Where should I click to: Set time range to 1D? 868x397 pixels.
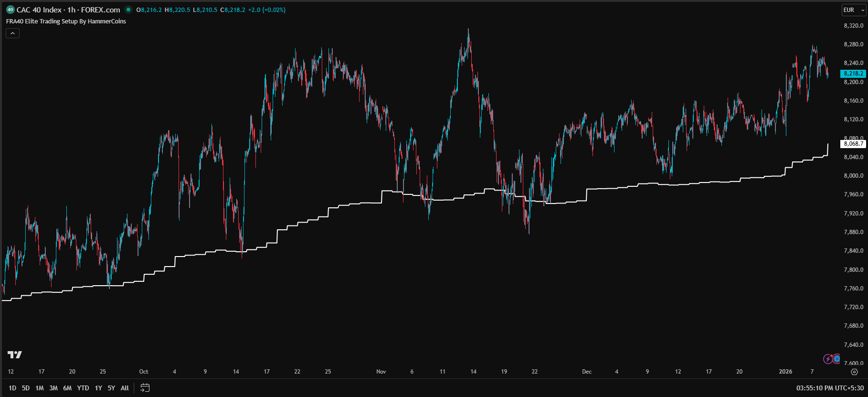pos(12,388)
